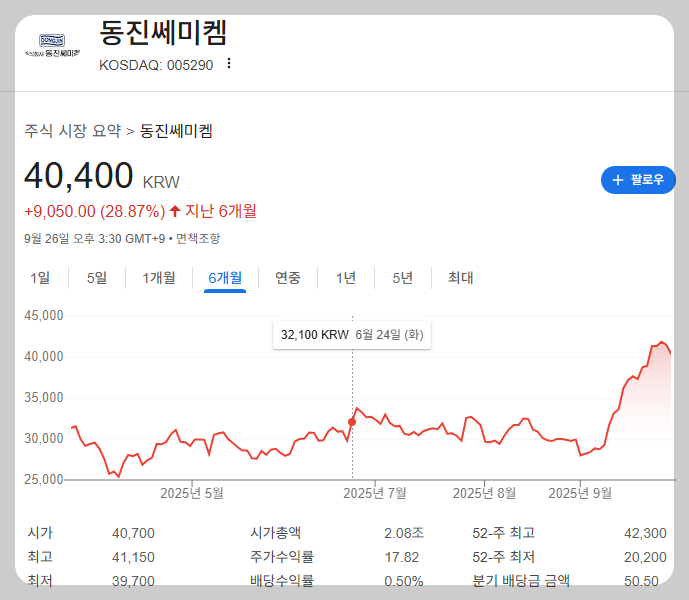Viewport: 689px width, 600px height.
Task: Click the 시가총액 value 2.08조
Action: 404,533
